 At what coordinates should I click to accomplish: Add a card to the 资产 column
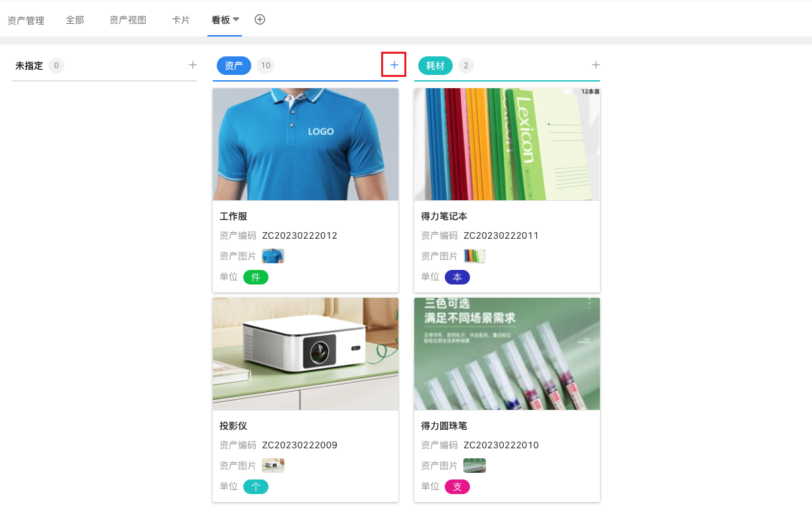(x=394, y=65)
